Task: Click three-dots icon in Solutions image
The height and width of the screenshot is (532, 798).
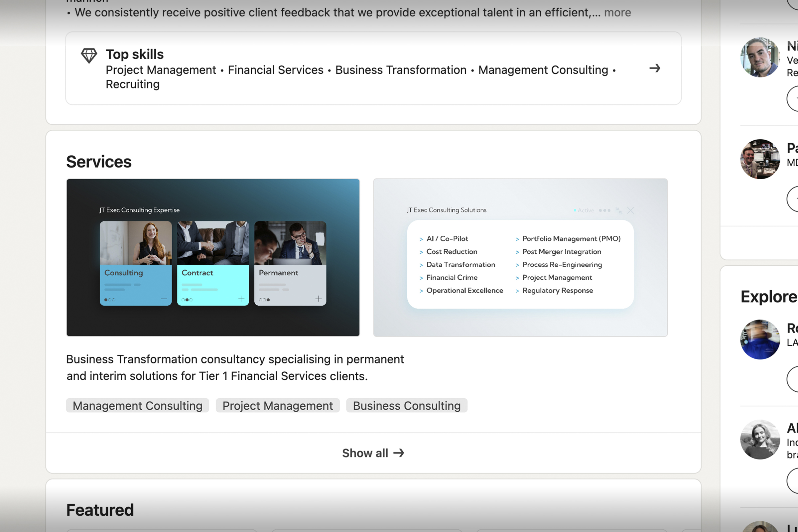Action: click(x=604, y=210)
